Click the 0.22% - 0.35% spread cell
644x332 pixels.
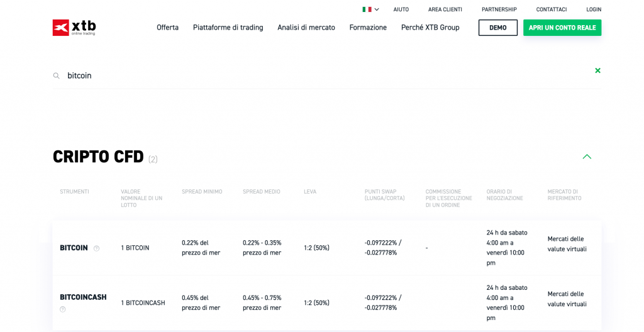click(x=262, y=248)
